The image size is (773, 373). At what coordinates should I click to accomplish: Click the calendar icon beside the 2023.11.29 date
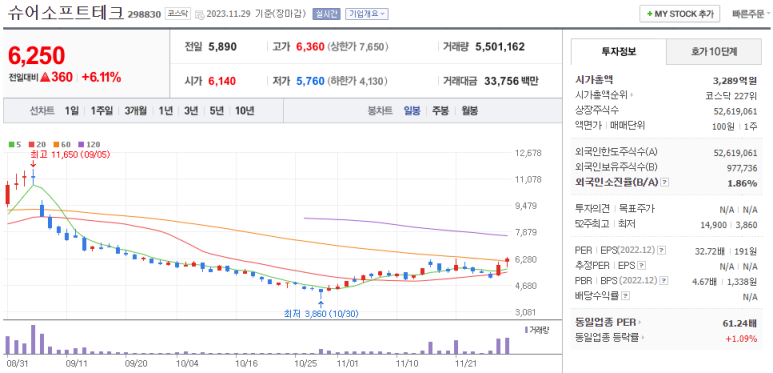coord(199,14)
